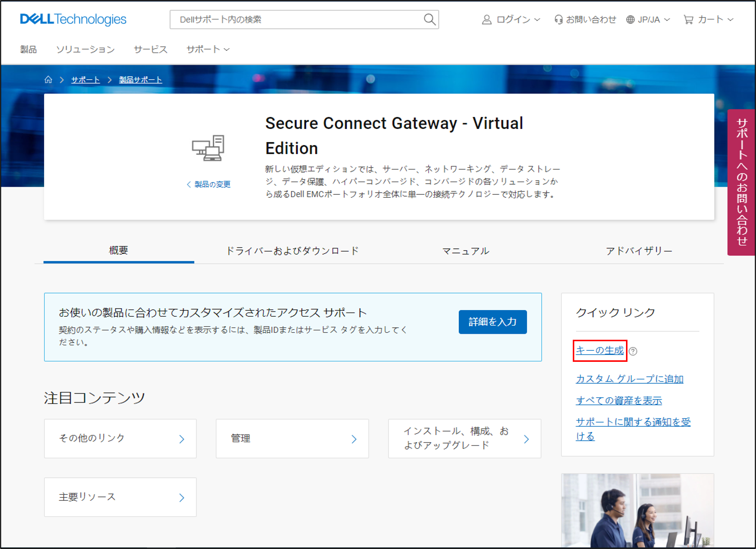Screen dimensions: 756x549
Task: Click the 詳細を入力 button
Action: click(492, 322)
